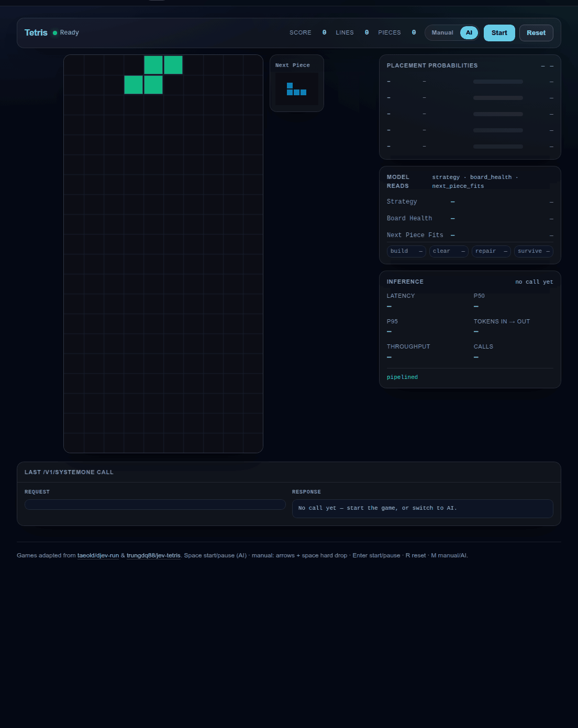Click the green Ready status dot

tap(55, 33)
